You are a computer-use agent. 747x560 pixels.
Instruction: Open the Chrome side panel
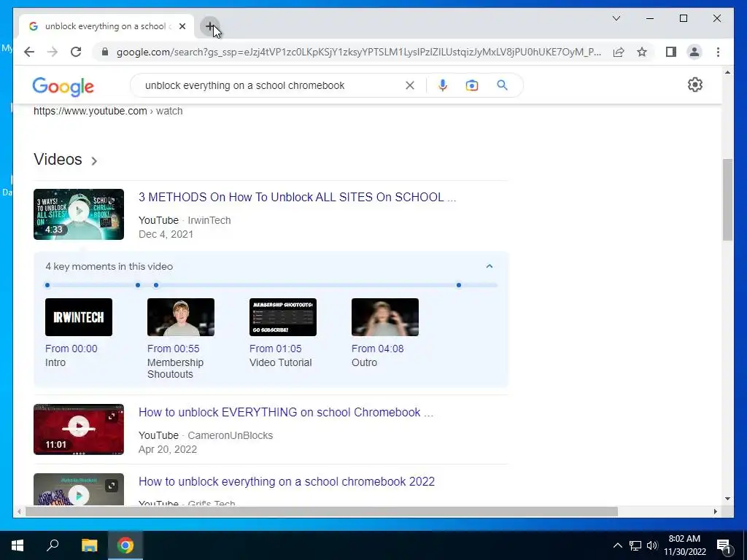671,52
